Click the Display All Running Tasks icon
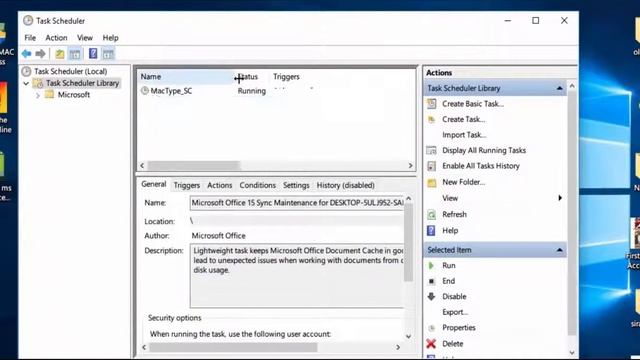Viewport: 640px width, 360px height. tap(431, 150)
